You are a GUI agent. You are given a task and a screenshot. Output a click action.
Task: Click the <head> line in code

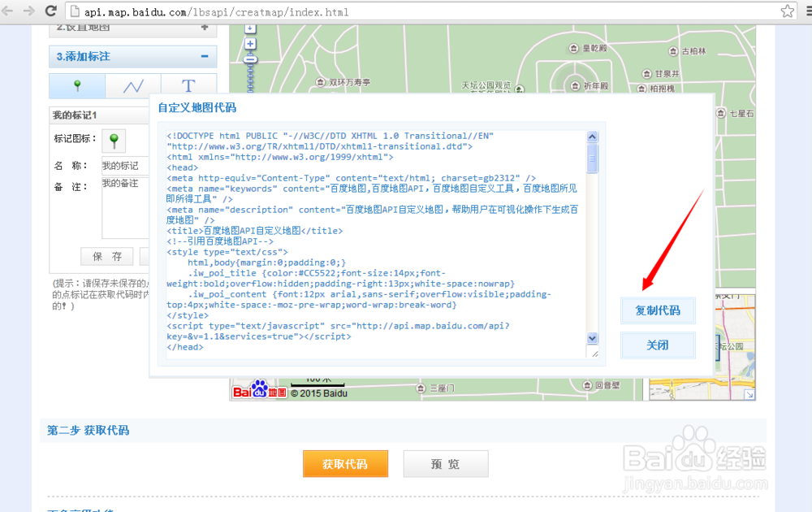coord(182,167)
